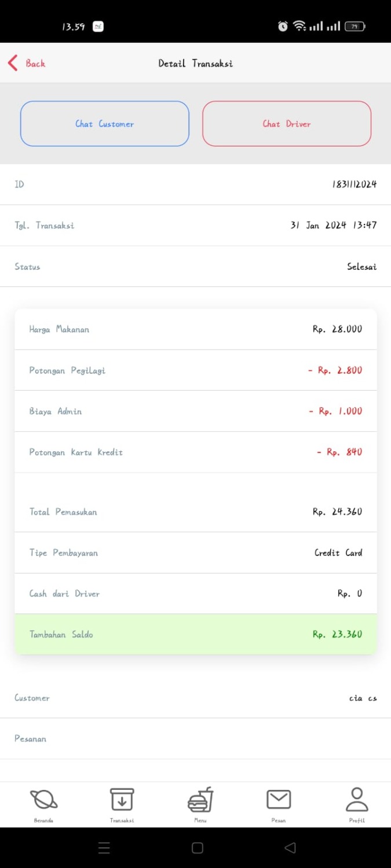
Task: Tap the Android back triangle icon
Action: pos(290,848)
